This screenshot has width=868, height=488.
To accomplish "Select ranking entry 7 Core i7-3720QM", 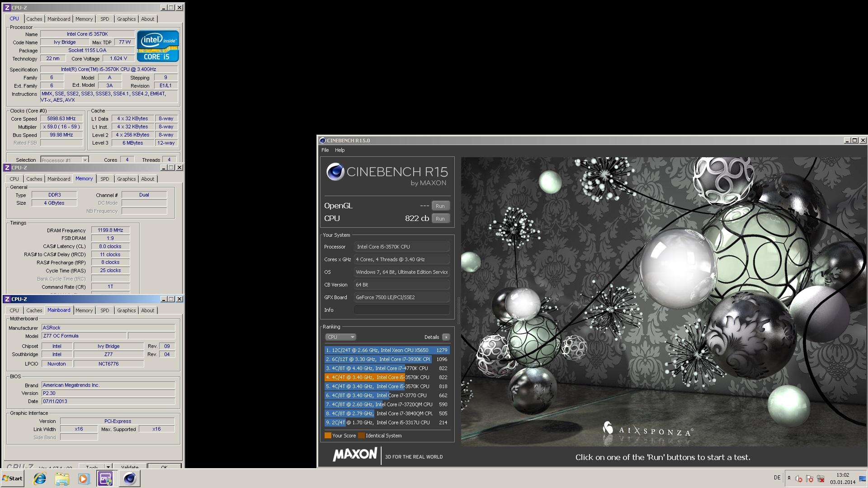I will click(x=387, y=404).
